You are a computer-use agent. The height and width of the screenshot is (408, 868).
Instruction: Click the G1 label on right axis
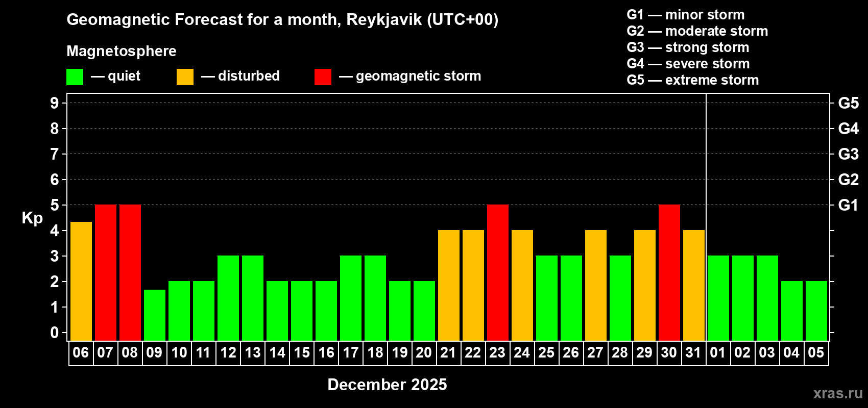(848, 205)
